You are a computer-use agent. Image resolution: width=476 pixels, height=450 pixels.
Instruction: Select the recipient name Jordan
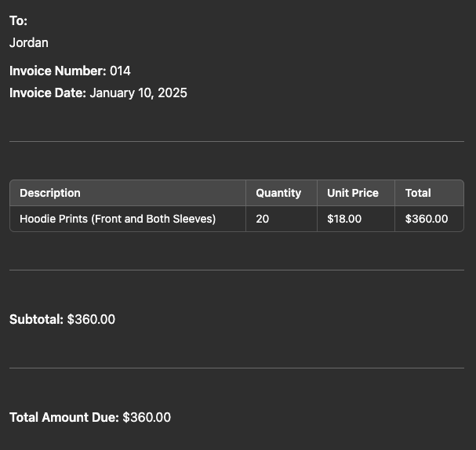click(x=29, y=43)
